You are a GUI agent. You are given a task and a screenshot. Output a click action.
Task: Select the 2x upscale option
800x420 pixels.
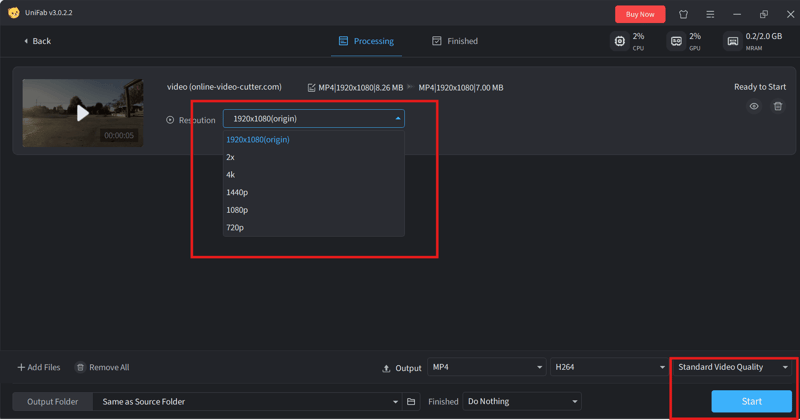click(x=231, y=157)
